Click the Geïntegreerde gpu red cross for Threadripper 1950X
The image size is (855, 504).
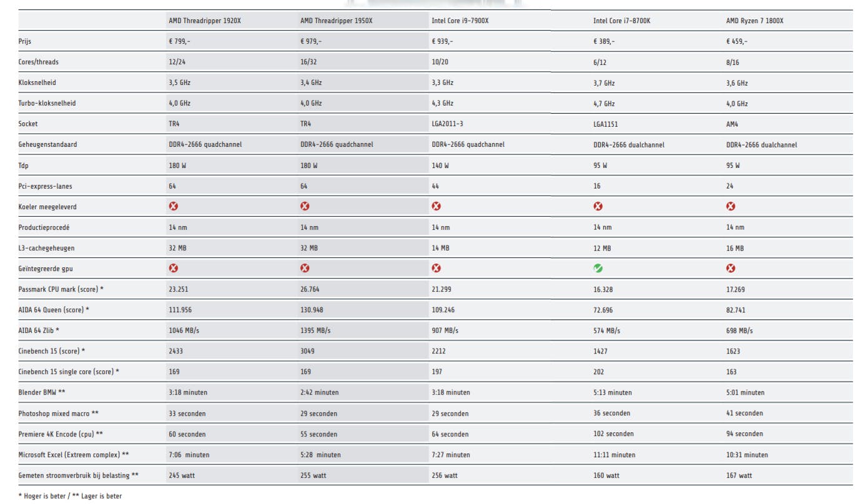point(305,268)
